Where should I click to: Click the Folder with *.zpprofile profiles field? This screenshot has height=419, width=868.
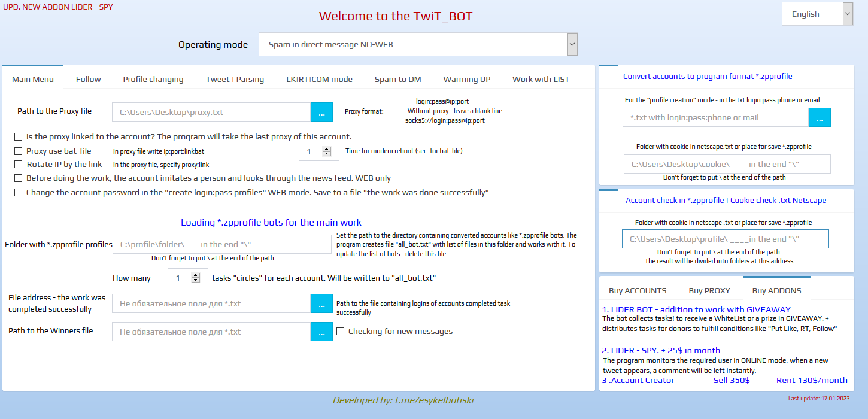pyautogui.click(x=222, y=244)
